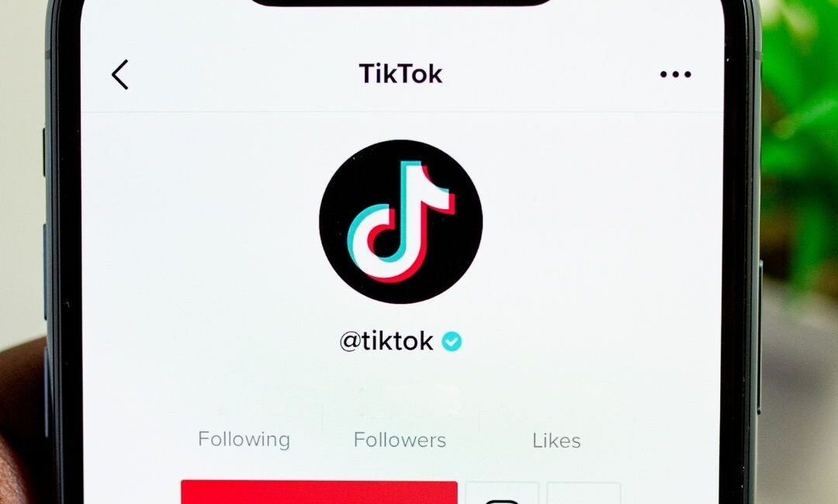Tap the back arrow in the header
Image resolution: width=838 pixels, height=504 pixels.
tap(120, 74)
